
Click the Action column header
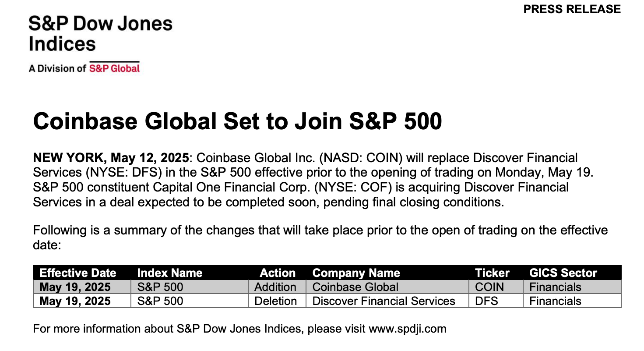pyautogui.click(x=278, y=273)
